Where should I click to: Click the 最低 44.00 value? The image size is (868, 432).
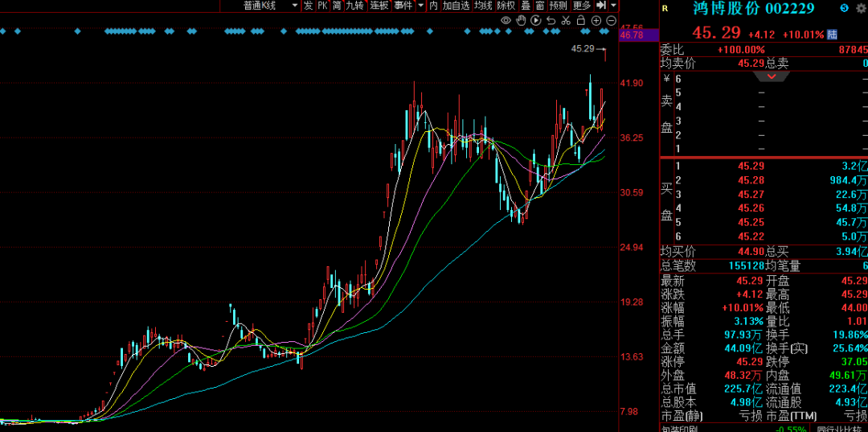pyautogui.click(x=854, y=308)
